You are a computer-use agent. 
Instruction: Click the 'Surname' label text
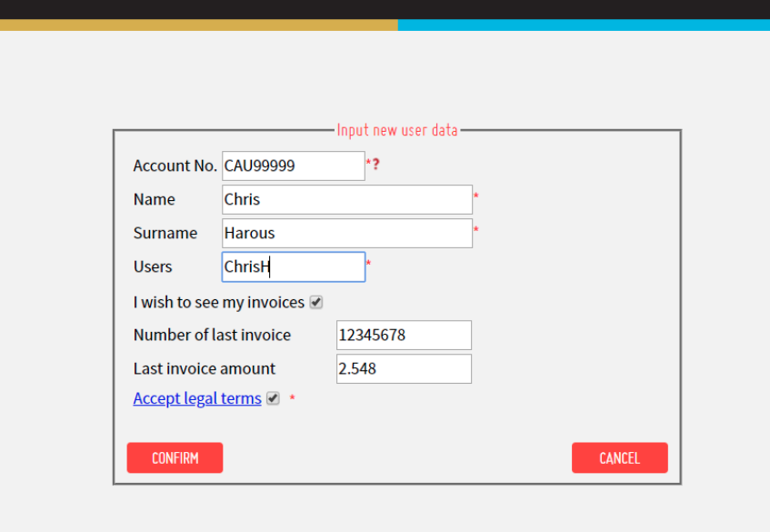tap(165, 233)
